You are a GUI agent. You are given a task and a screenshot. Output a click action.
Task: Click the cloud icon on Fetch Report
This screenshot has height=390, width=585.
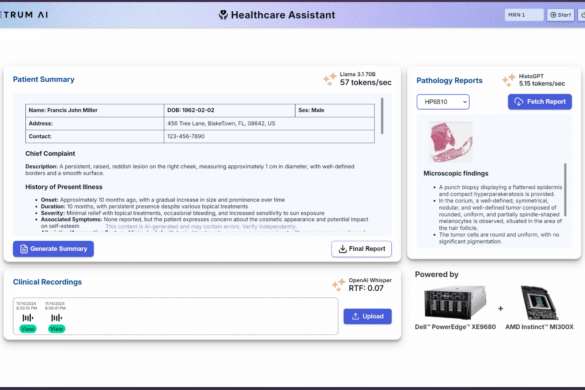pyautogui.click(x=519, y=102)
